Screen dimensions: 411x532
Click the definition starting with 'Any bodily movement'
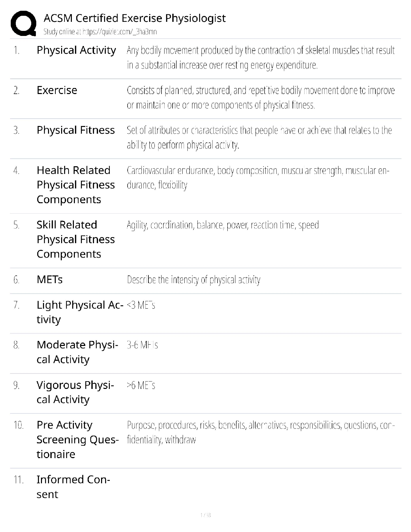pyautogui.click(x=260, y=57)
